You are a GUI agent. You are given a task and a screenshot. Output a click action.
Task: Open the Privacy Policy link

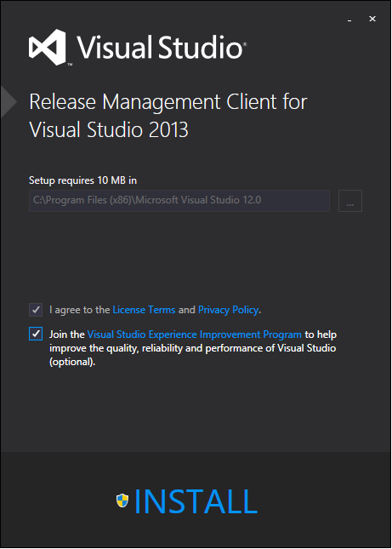(229, 310)
